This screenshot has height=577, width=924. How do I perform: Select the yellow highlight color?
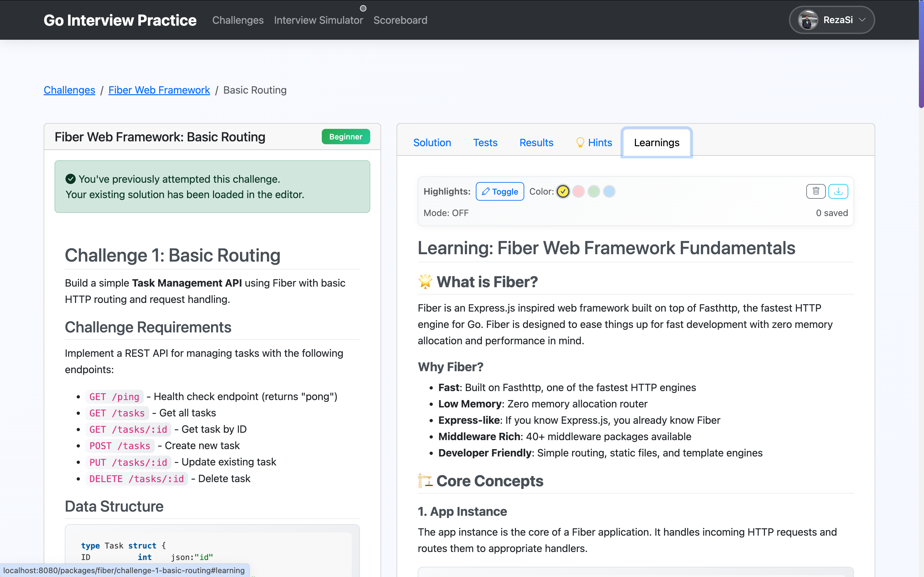(x=563, y=191)
